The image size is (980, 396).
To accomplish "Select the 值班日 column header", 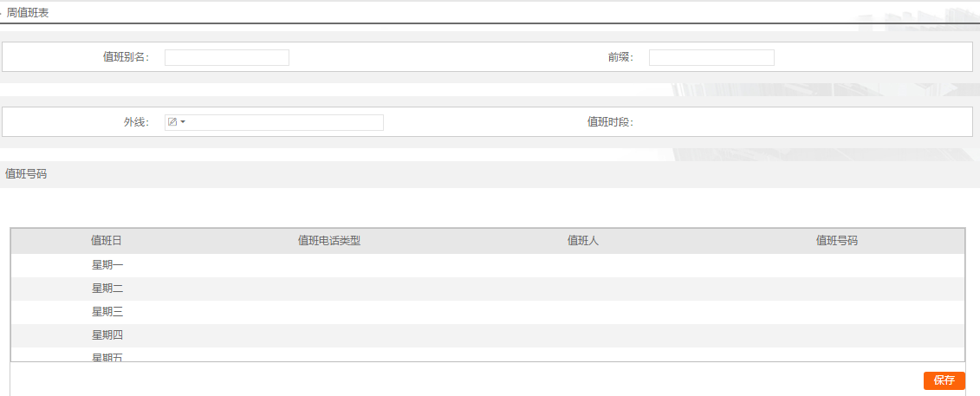I will click(107, 241).
